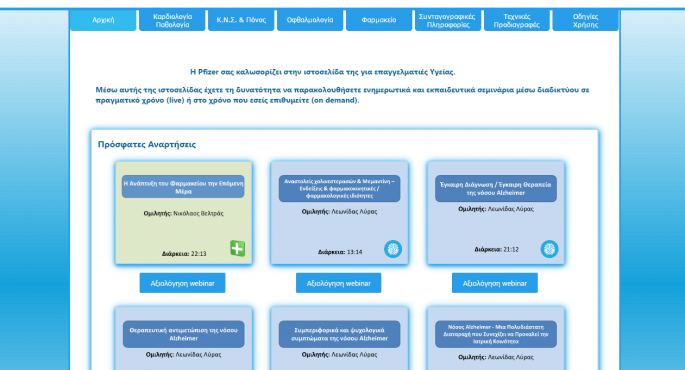The image size is (685, 370).
Task: Open the Κ.Ν.Σ. & Πόνος tab
Action: click(x=241, y=20)
